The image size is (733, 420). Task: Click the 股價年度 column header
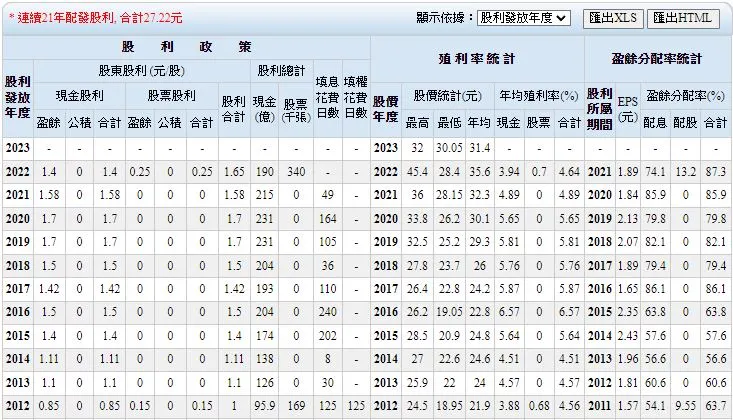386,109
